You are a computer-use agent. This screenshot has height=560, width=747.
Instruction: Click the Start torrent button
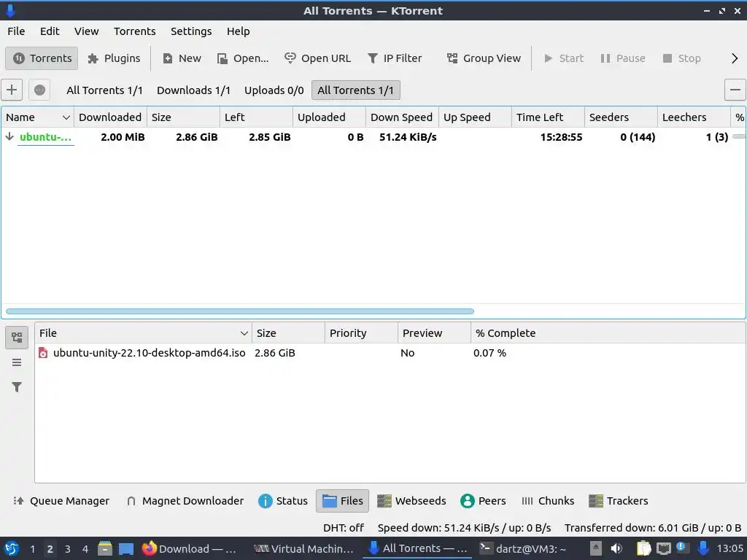(x=564, y=58)
